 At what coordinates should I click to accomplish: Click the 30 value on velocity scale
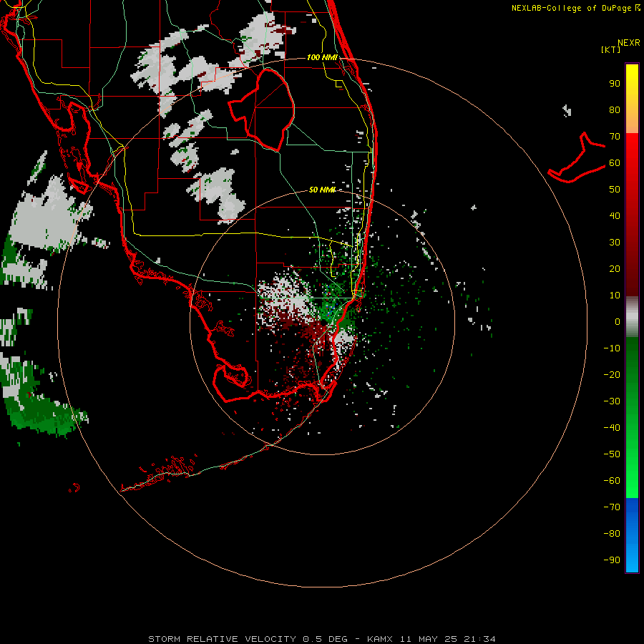[615, 243]
